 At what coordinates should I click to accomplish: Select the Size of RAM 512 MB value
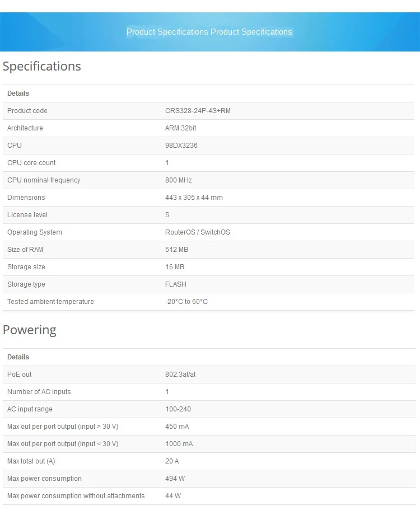pos(176,250)
